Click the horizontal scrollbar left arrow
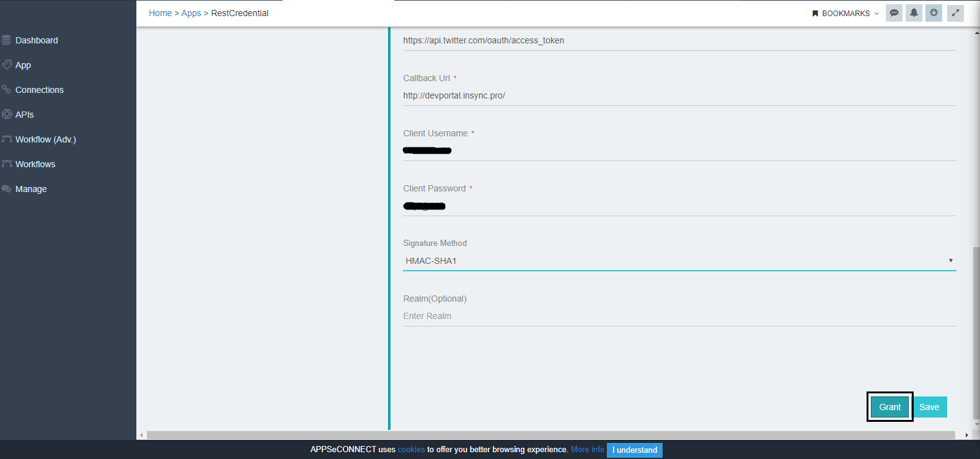Viewport: 980px width, 459px height. (x=141, y=435)
